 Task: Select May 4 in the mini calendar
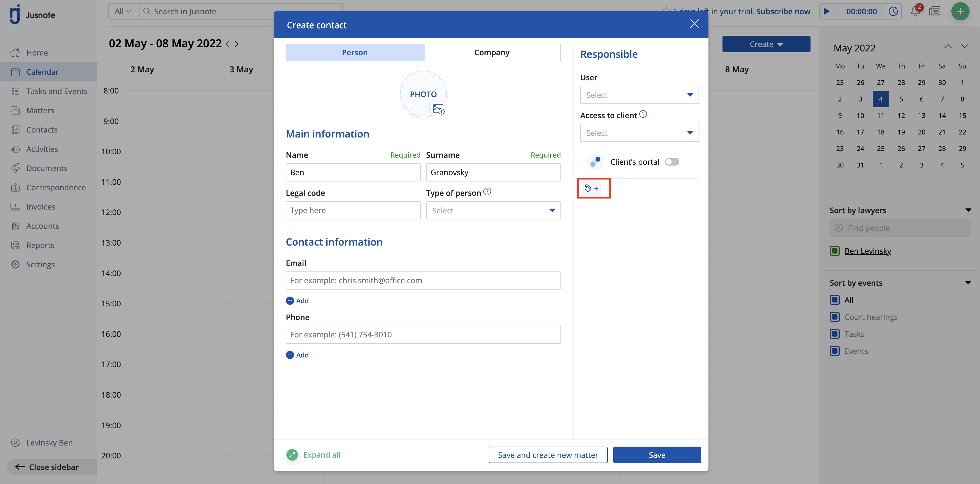point(880,99)
